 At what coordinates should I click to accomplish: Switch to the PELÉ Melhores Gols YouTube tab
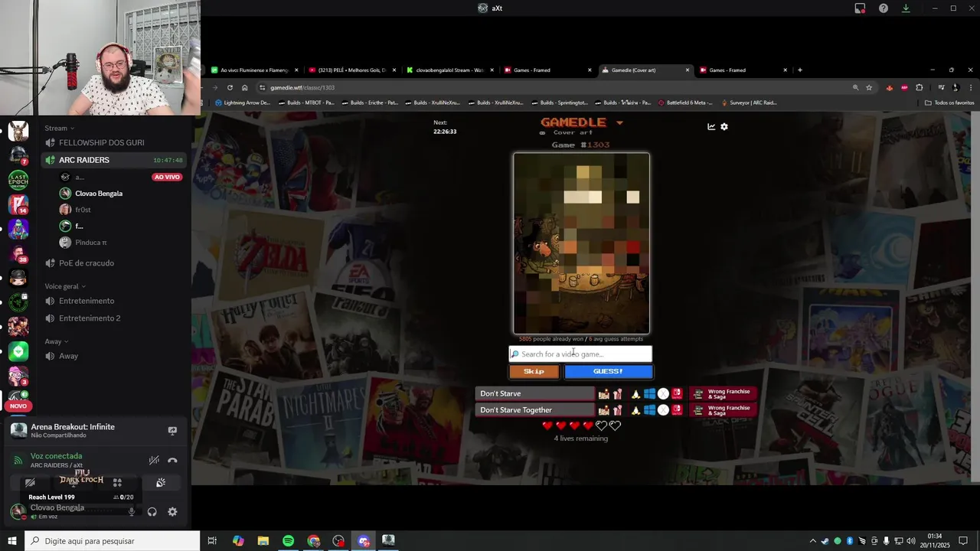[351, 70]
